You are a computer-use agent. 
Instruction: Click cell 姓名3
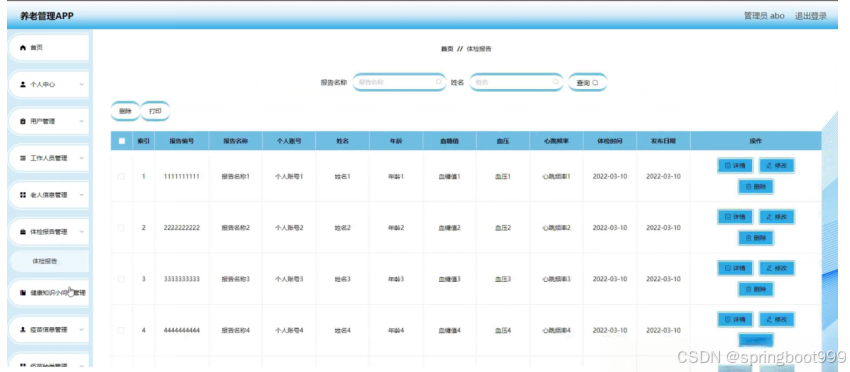(343, 279)
